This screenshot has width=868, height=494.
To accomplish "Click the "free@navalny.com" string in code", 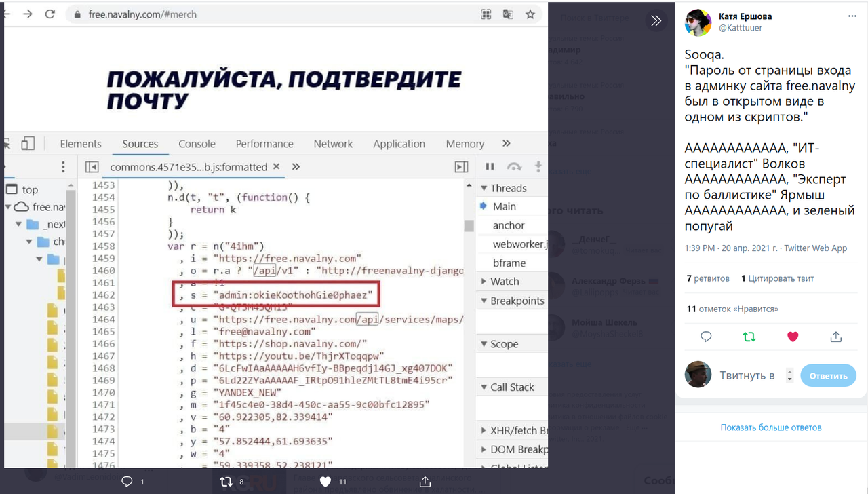I will (x=264, y=332).
